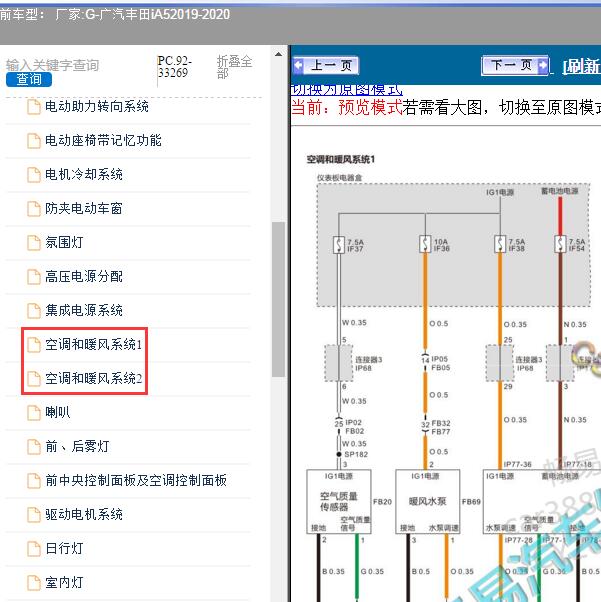Click 折叠全部 to collapse all items
Screen dimensions: 601x602
click(234, 67)
